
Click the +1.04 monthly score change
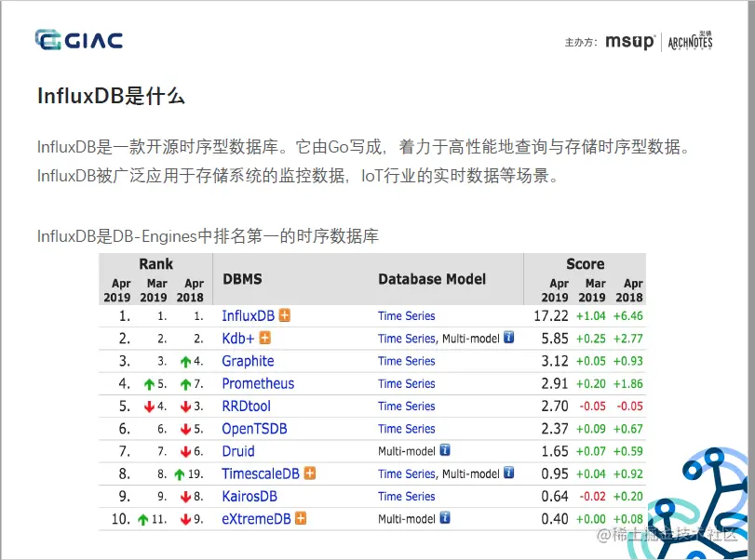[x=591, y=316]
